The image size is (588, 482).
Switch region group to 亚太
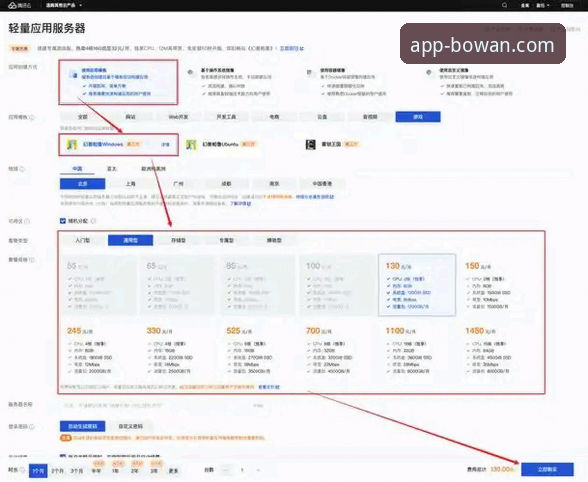tap(112, 169)
